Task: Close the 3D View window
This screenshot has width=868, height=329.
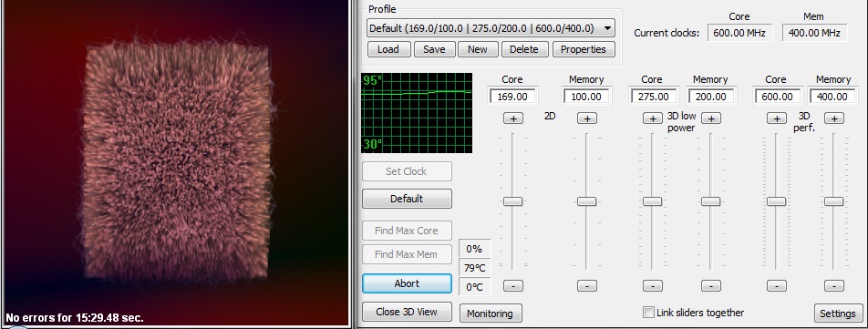Action: (407, 312)
